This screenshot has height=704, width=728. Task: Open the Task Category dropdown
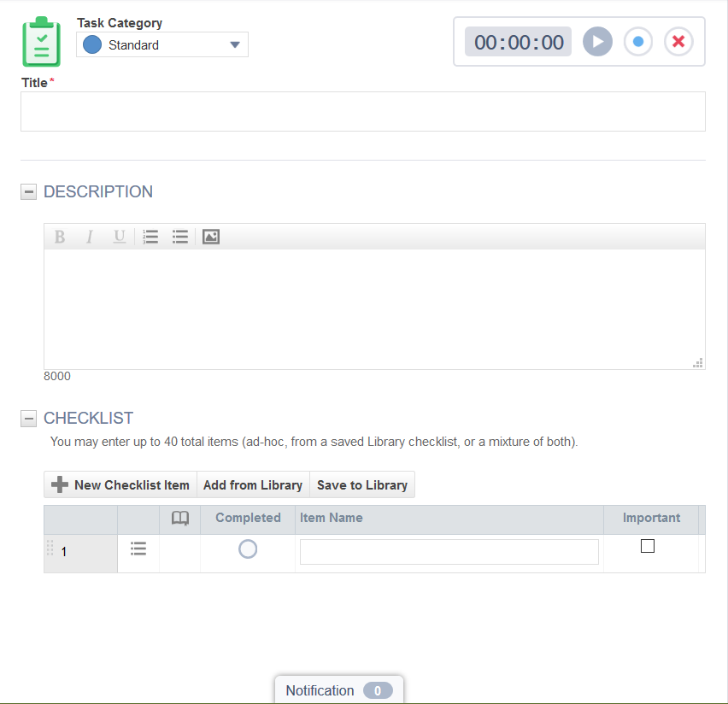[x=162, y=45]
